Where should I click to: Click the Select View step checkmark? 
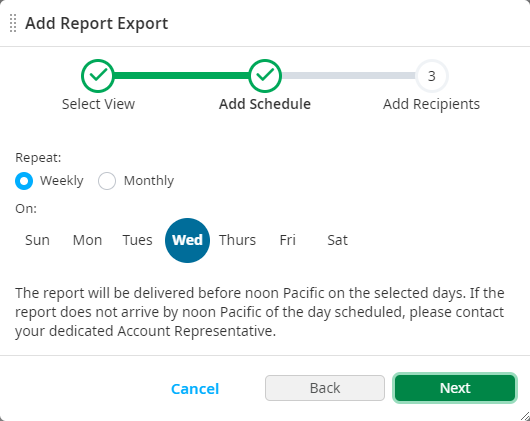pyautogui.click(x=98, y=76)
